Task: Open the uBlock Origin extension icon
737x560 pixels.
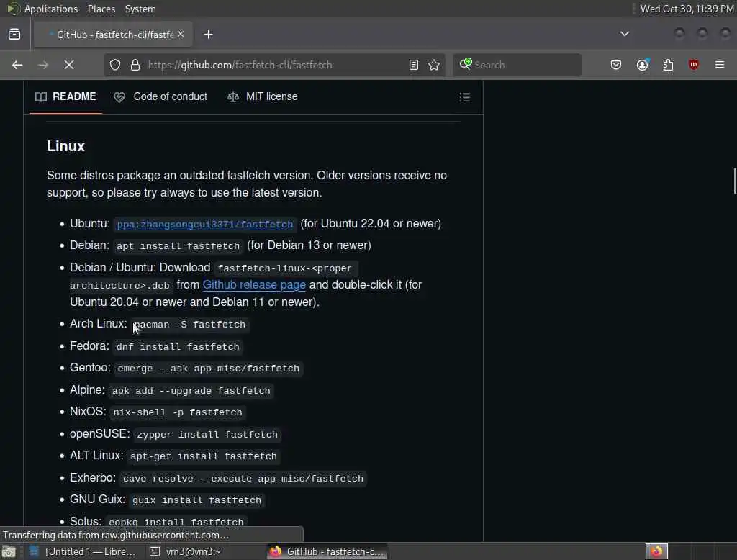Action: (x=693, y=65)
